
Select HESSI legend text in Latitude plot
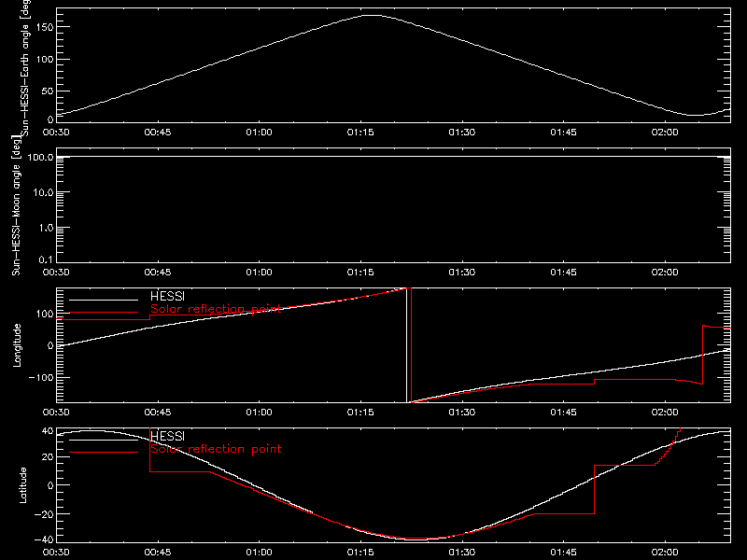pos(167,436)
